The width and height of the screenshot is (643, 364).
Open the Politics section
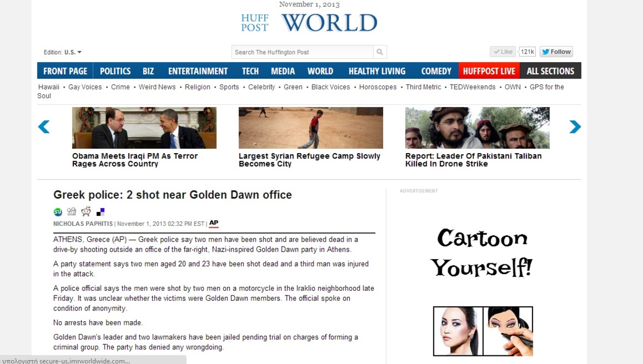click(115, 71)
